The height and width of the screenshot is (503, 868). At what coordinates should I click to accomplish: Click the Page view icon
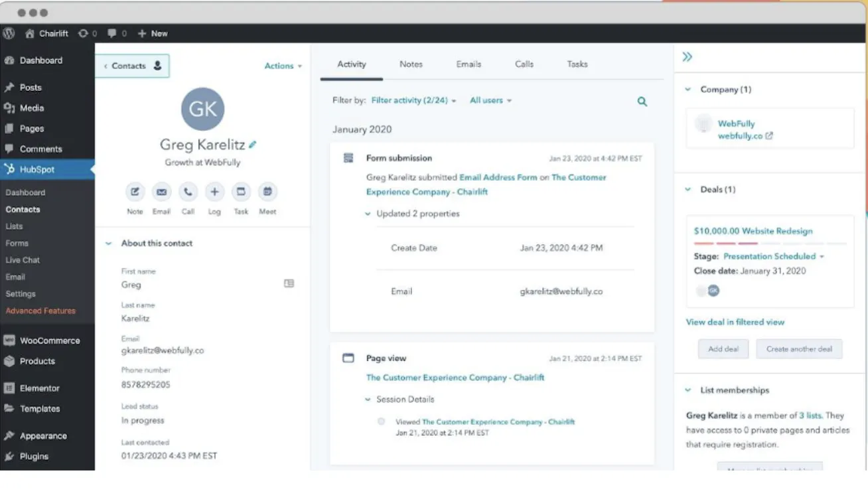tap(348, 358)
